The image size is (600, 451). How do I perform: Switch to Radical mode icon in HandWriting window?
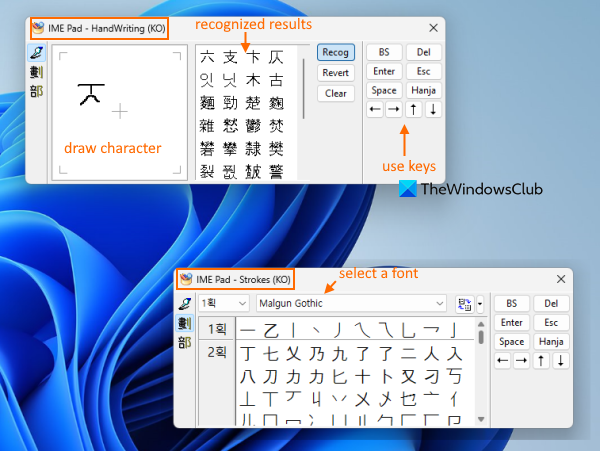pyautogui.click(x=37, y=91)
